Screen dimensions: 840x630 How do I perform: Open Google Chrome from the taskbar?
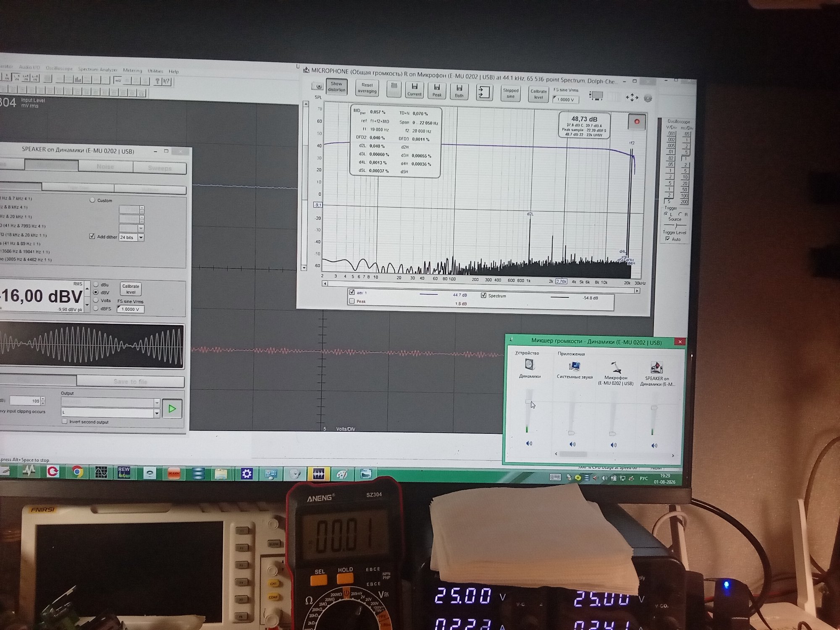[77, 472]
